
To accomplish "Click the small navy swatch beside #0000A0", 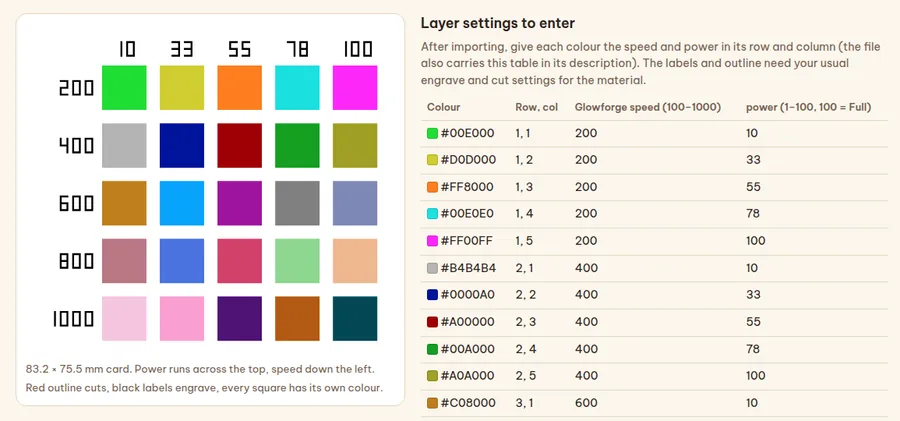I will point(432,295).
